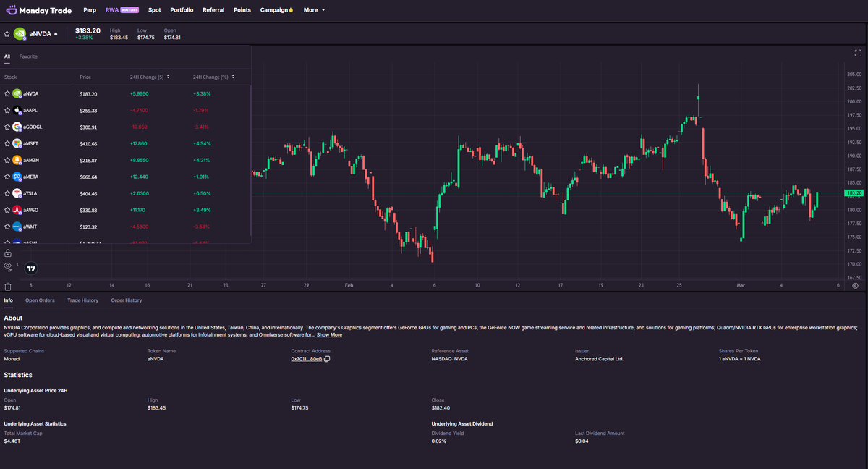868x469 pixels.
Task: Favorite the aNVDA ticker in header
Action: click(x=7, y=33)
